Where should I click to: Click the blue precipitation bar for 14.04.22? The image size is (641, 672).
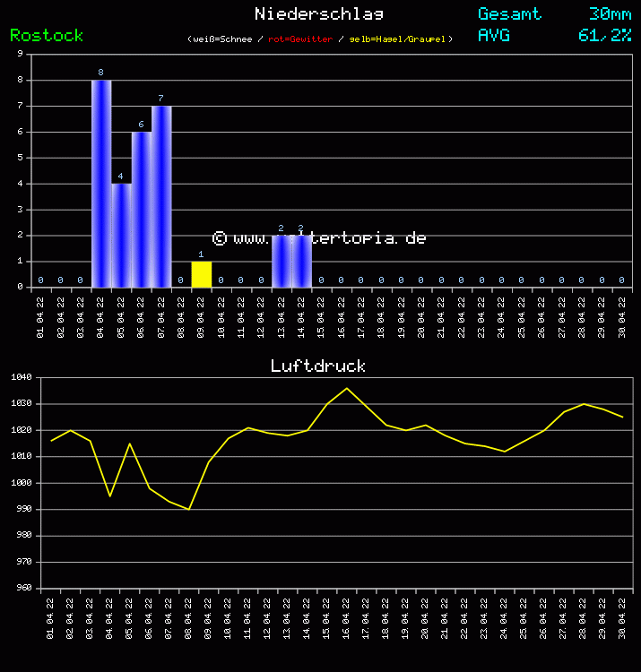(x=301, y=262)
